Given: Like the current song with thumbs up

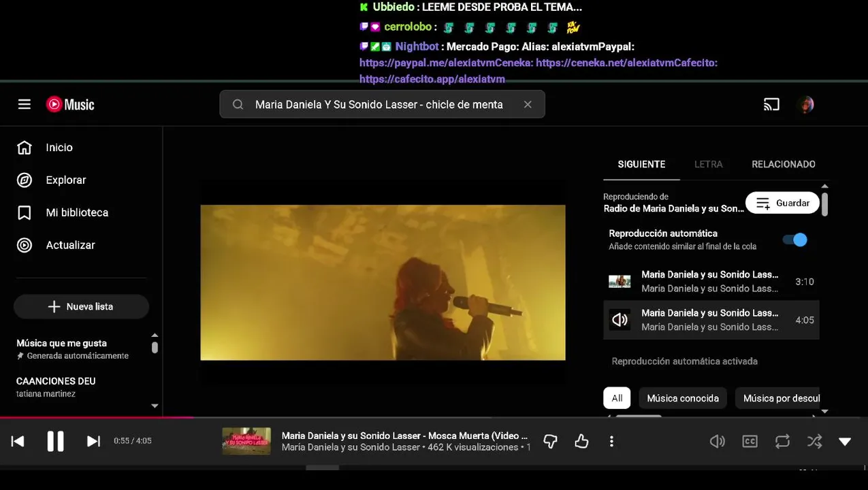Looking at the screenshot, I should coord(581,442).
